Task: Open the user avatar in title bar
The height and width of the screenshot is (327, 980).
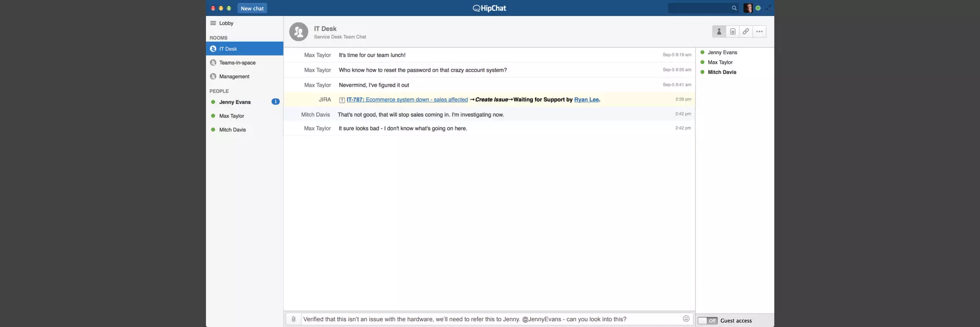Action: (x=748, y=8)
